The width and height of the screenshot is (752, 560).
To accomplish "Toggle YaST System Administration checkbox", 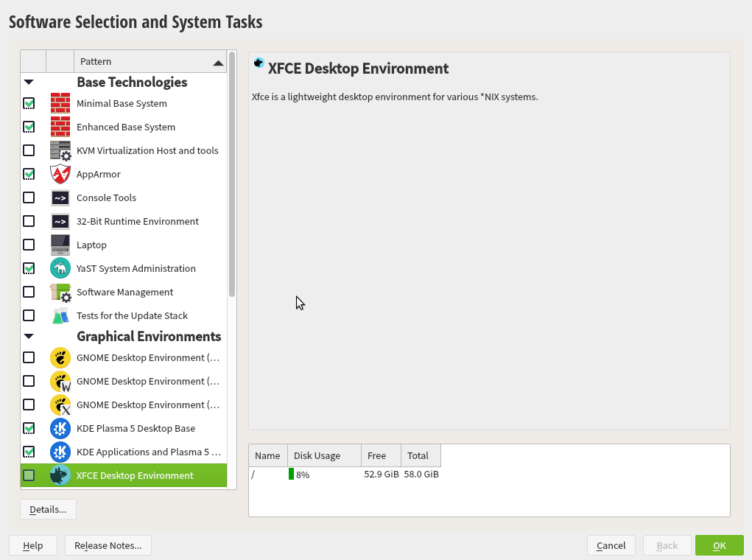I will [x=29, y=268].
